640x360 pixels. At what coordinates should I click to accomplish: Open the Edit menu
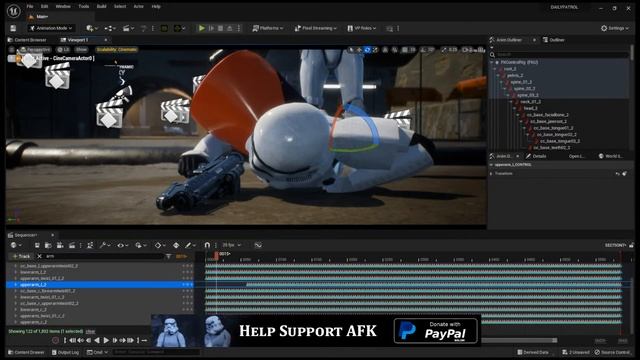[44, 7]
